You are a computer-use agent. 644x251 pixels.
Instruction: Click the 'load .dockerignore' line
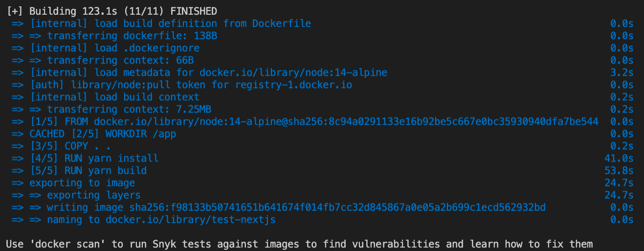coord(114,48)
